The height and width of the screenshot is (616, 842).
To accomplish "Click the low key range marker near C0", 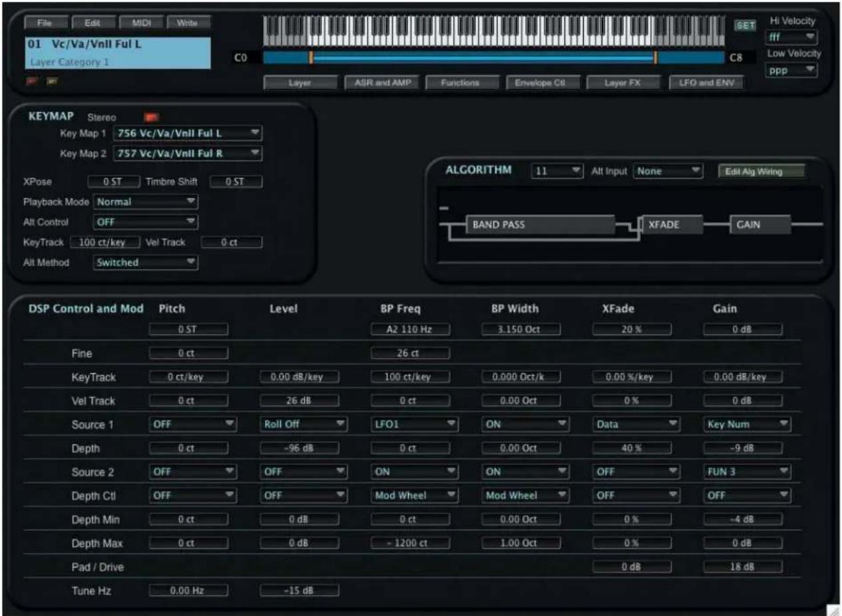I will [x=310, y=58].
